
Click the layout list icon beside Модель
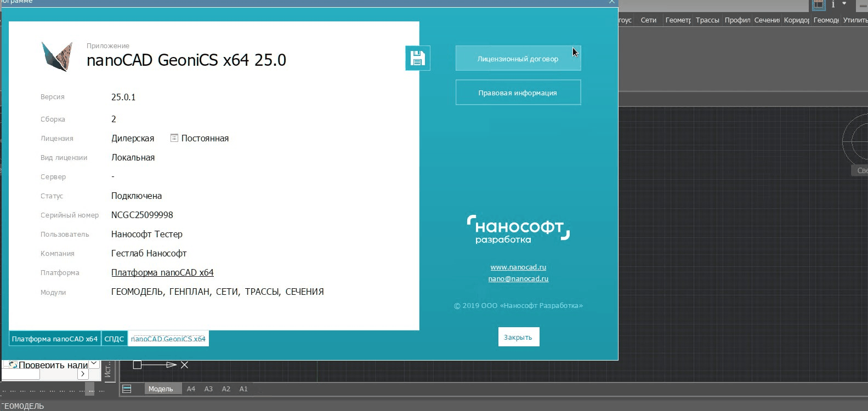pos(127,389)
